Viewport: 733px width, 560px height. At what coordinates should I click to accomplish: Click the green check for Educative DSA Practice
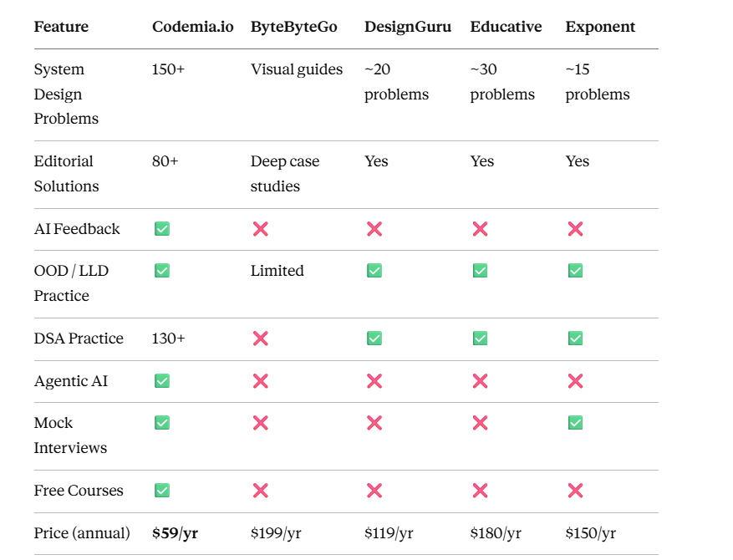pyautogui.click(x=480, y=339)
